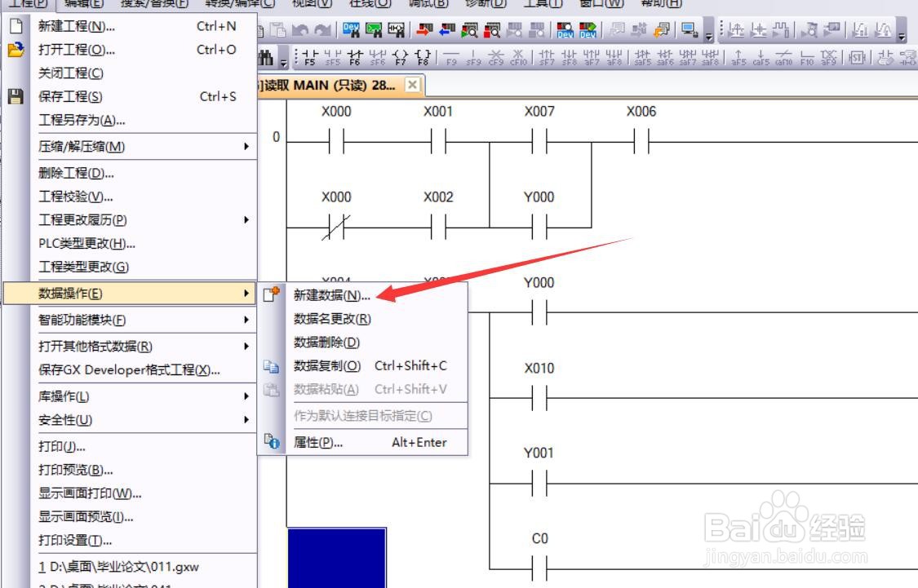Choose 打印预览(B)... menu item
The image size is (918, 588).
(130, 470)
